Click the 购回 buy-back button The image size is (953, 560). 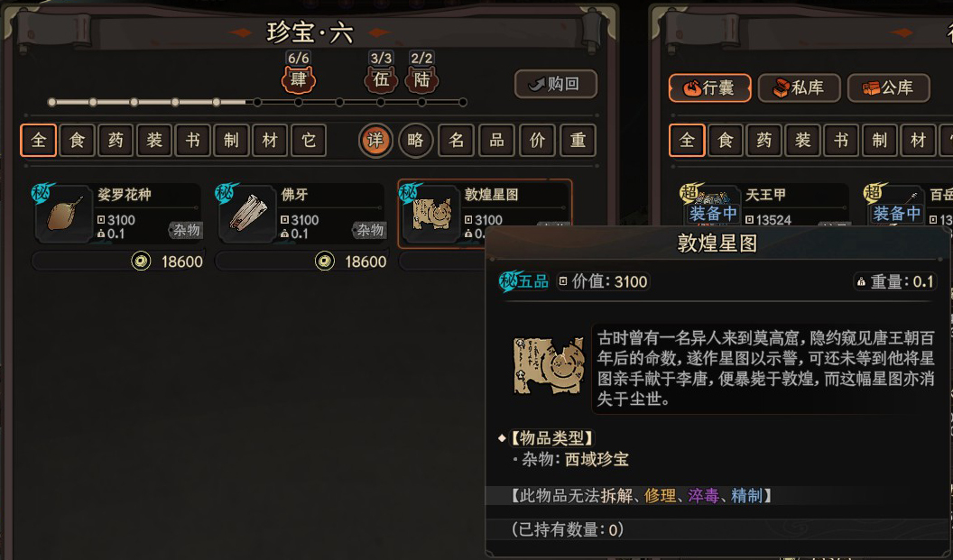click(x=556, y=84)
